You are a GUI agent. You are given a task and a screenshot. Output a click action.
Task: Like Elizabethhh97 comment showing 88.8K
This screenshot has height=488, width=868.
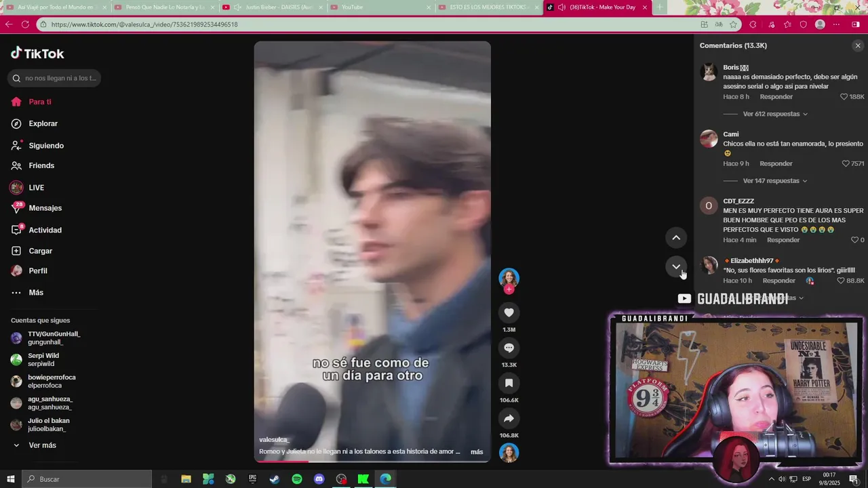pos(841,281)
